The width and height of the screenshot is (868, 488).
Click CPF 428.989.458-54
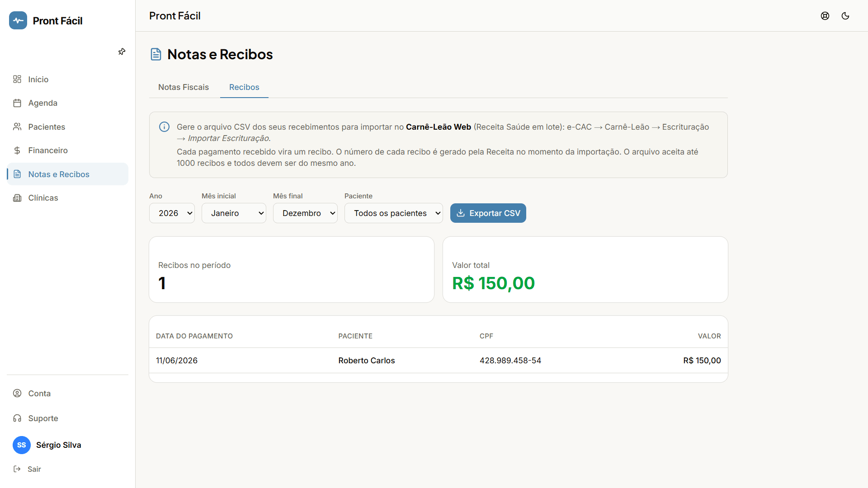510,361
